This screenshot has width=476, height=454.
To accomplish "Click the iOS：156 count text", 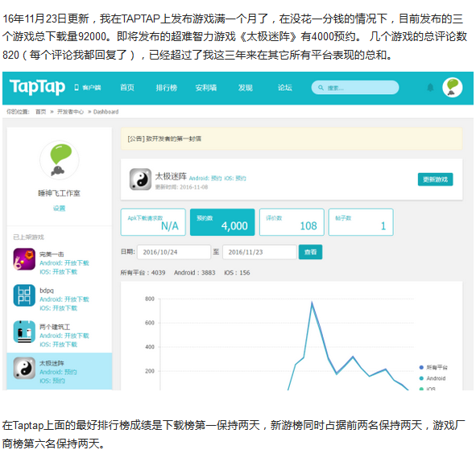I will (x=237, y=273).
